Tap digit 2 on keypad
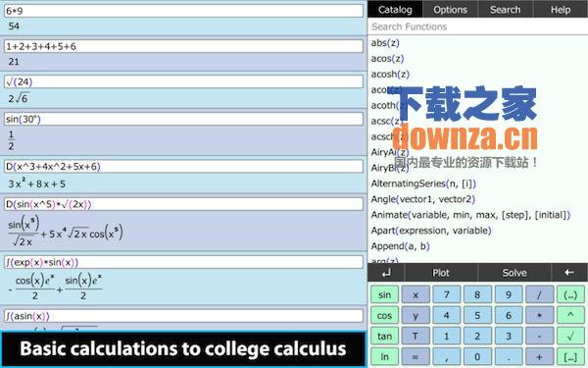 477,336
